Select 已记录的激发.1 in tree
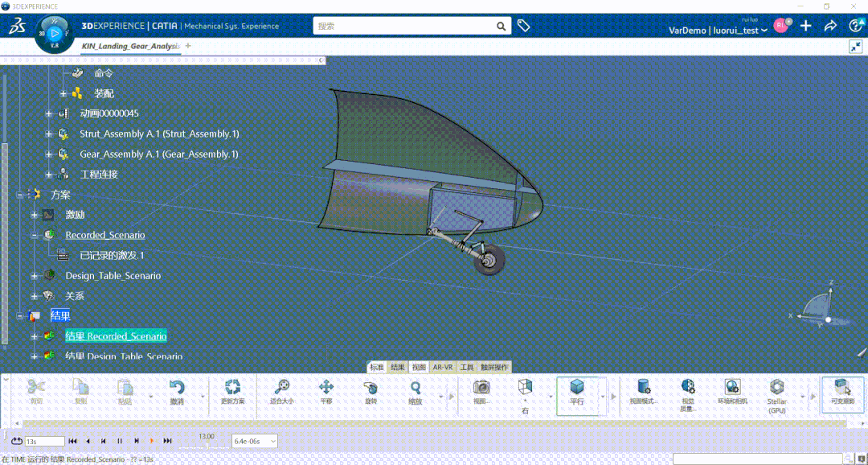The height and width of the screenshot is (465, 868). (112, 256)
